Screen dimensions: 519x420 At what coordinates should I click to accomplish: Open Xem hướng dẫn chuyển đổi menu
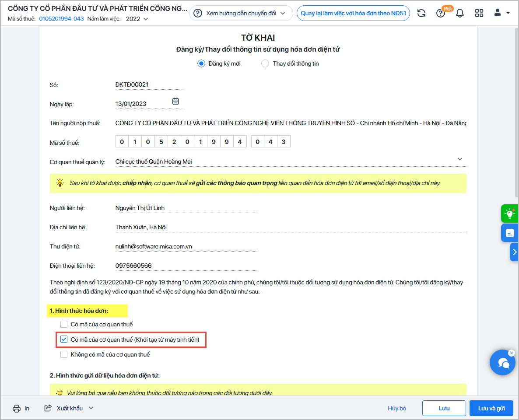click(241, 13)
